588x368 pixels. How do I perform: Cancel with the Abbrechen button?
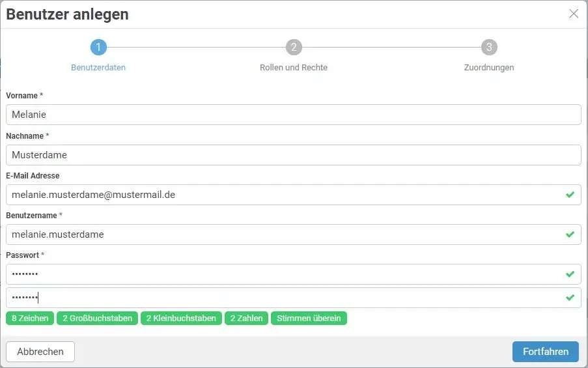tap(40, 352)
